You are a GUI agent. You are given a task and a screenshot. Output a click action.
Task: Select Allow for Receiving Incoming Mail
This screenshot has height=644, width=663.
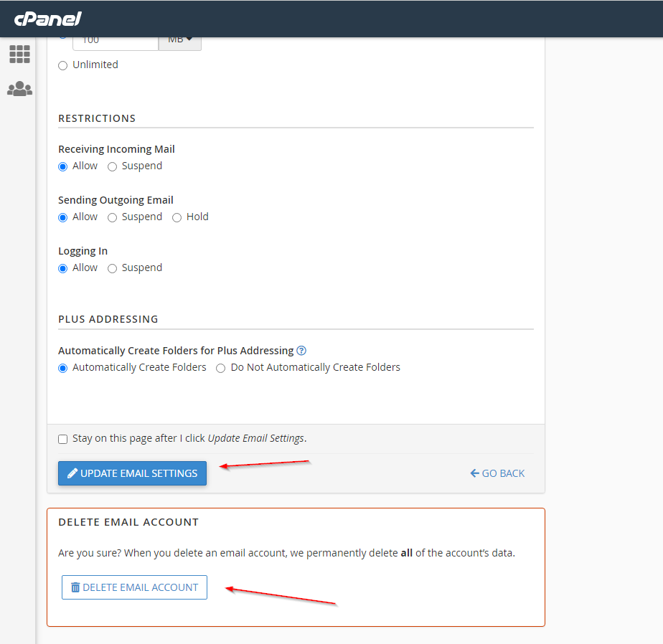(x=63, y=166)
